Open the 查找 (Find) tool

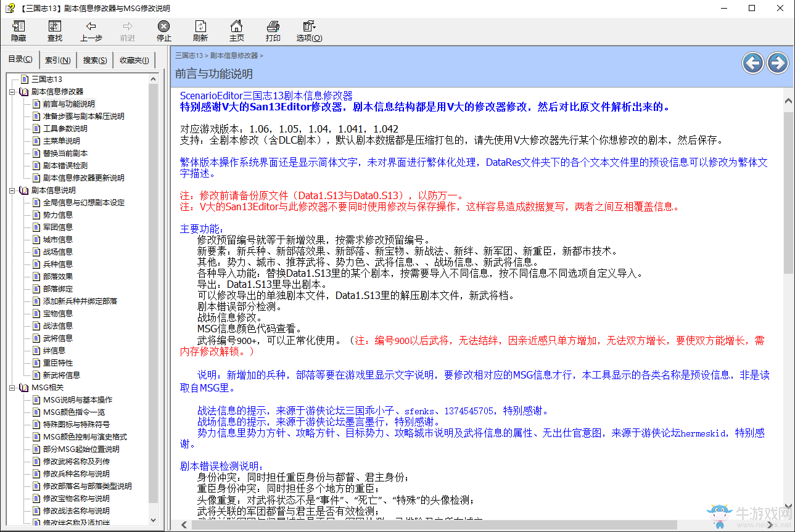pyautogui.click(x=55, y=31)
